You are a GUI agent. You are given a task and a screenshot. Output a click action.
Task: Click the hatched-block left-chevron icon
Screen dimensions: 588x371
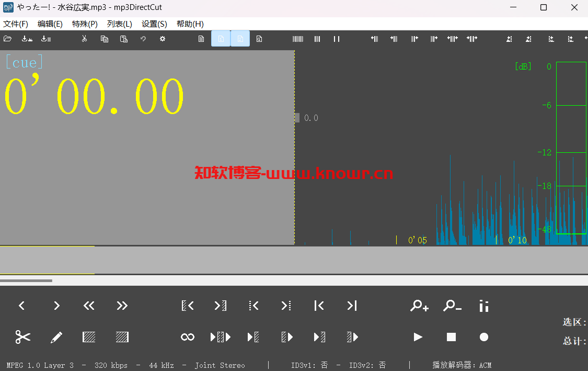coord(188,306)
